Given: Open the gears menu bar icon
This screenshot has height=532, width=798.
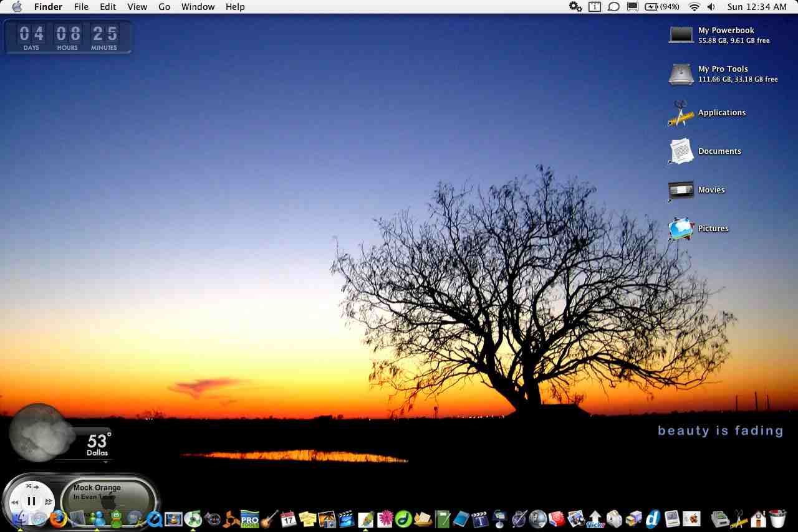Looking at the screenshot, I should (x=575, y=7).
